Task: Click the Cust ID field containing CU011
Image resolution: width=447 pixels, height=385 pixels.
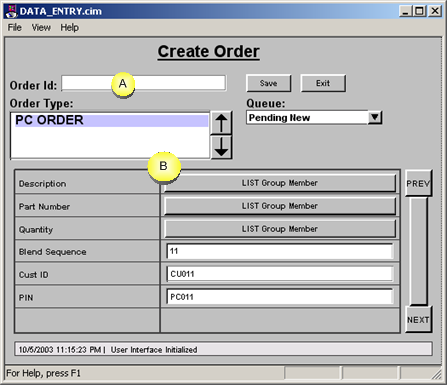Action: tap(280, 274)
